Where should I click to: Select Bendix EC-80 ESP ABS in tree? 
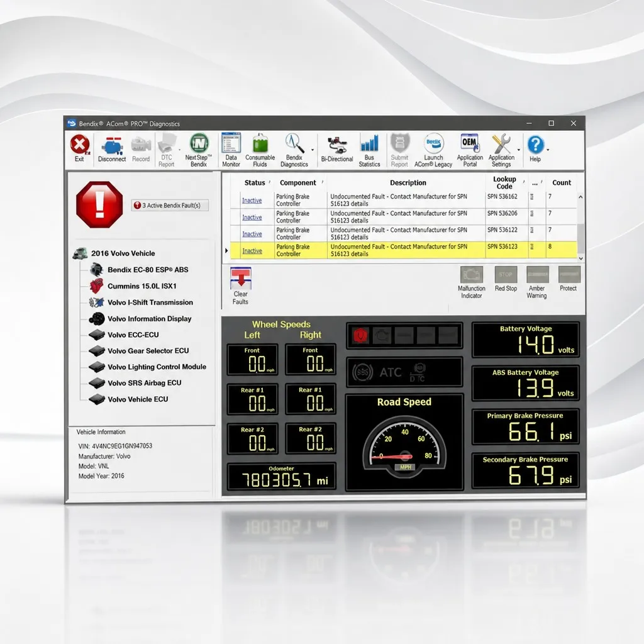148,270
